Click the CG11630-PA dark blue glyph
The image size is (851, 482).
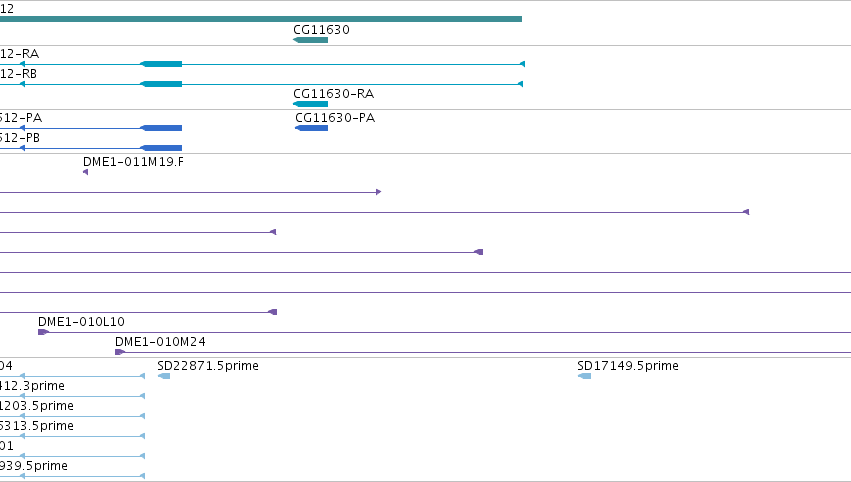[x=312, y=128]
